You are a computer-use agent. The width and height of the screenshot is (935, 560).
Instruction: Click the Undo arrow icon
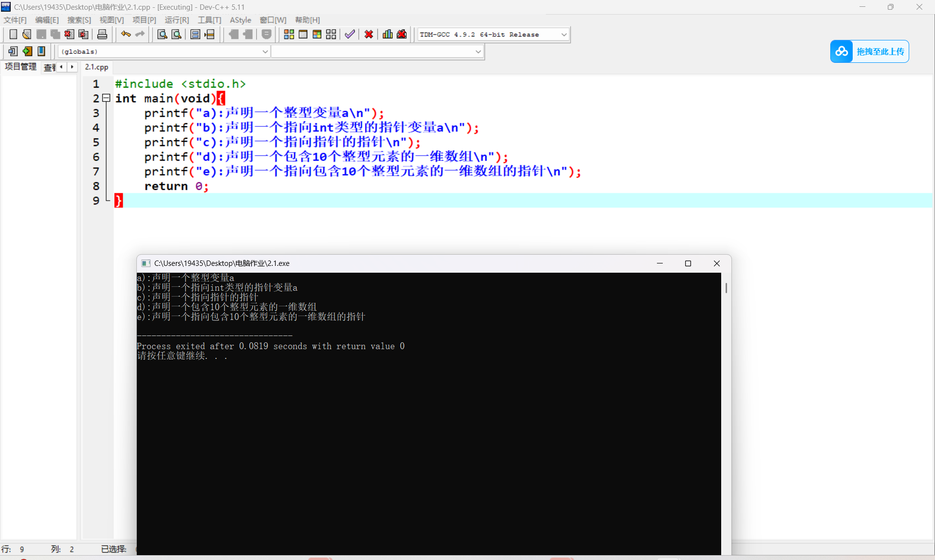point(126,35)
